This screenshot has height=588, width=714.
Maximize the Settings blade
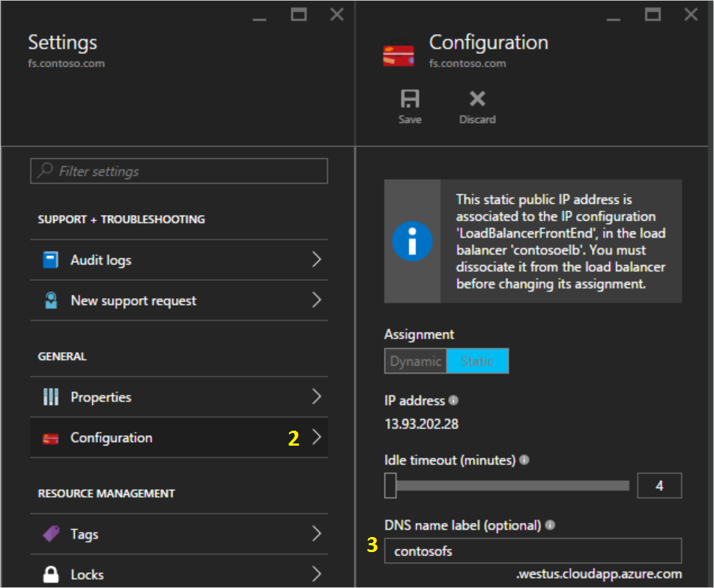point(299,14)
